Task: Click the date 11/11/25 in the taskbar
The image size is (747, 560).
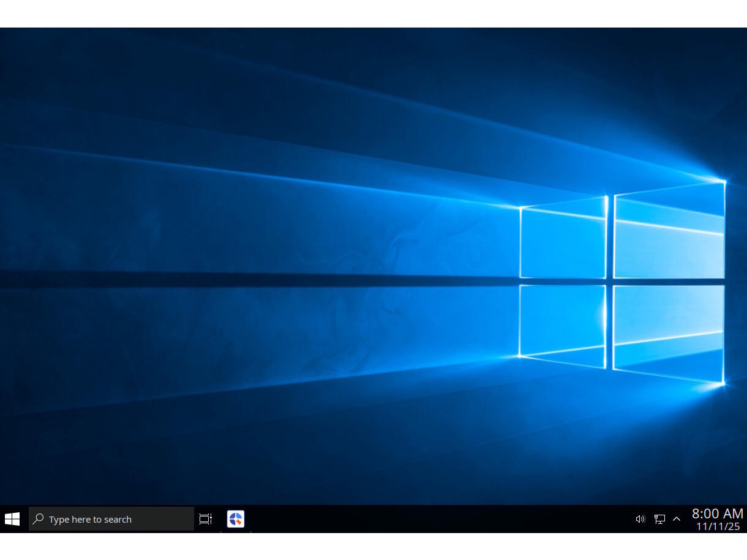Action: coord(718,525)
